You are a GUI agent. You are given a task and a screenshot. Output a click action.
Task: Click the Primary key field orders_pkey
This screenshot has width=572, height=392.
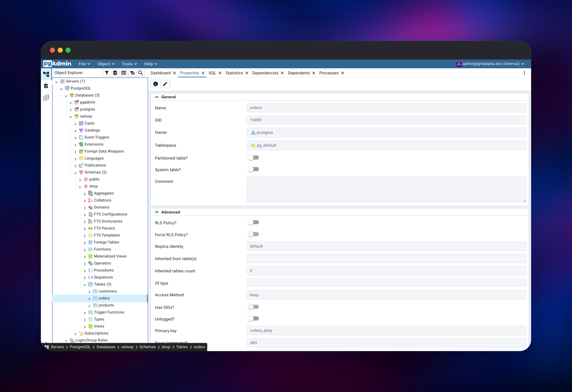[386, 331]
